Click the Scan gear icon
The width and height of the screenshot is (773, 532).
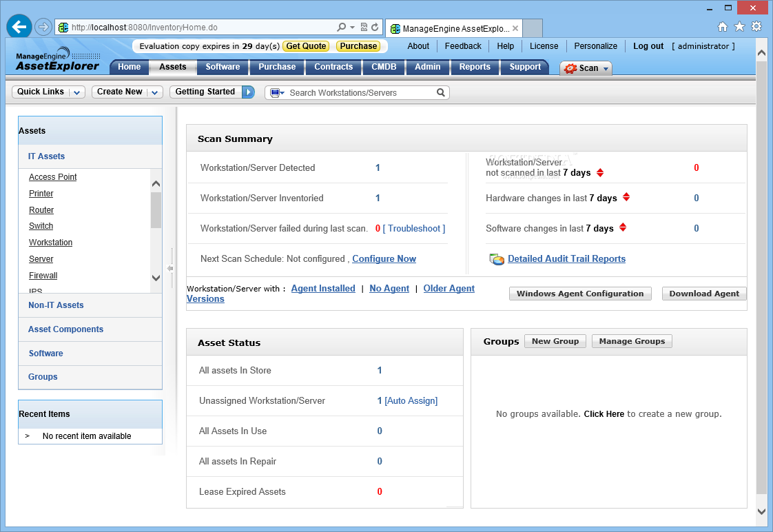pyautogui.click(x=570, y=68)
